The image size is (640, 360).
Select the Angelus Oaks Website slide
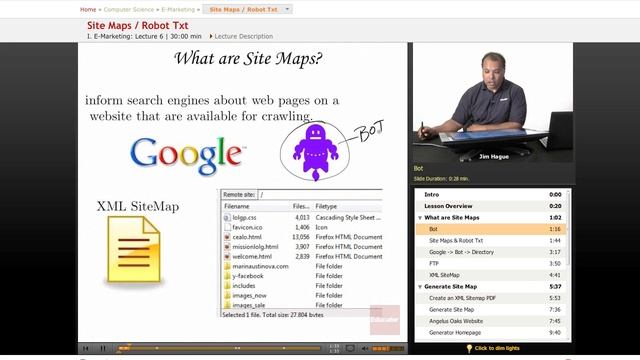[x=491, y=321]
